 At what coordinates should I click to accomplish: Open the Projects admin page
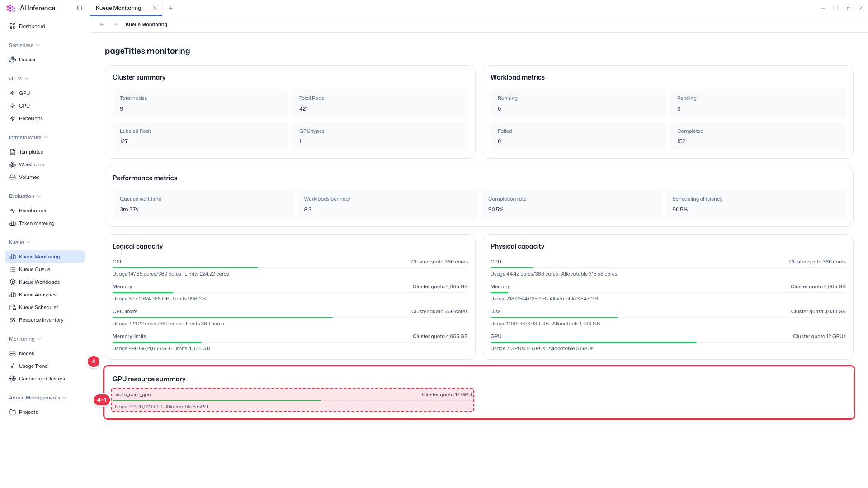click(45, 412)
